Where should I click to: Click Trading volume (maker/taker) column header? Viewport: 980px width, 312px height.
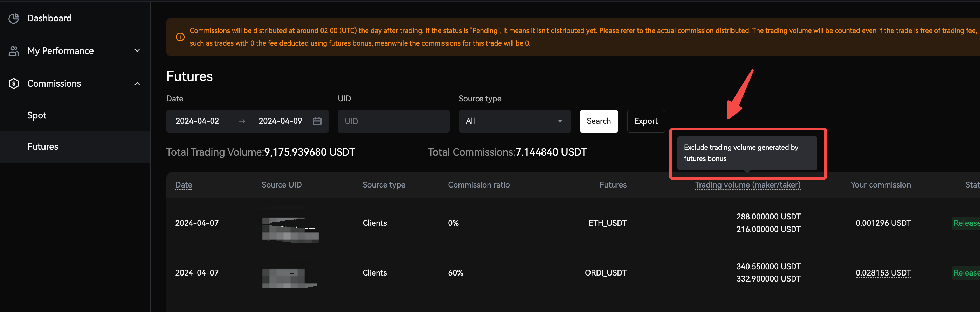(747, 185)
